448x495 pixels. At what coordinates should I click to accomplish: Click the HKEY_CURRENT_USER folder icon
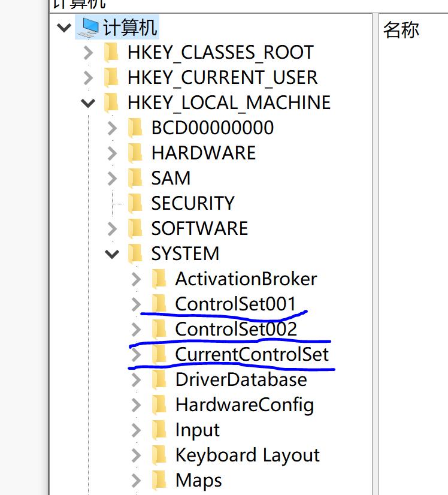click(111, 78)
